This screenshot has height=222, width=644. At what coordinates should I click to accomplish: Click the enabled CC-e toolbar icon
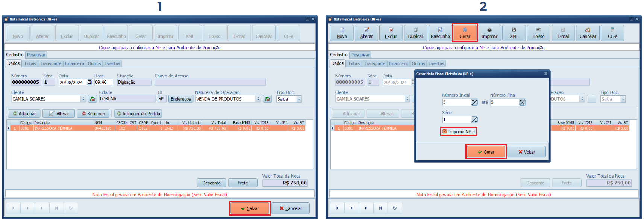click(612, 33)
